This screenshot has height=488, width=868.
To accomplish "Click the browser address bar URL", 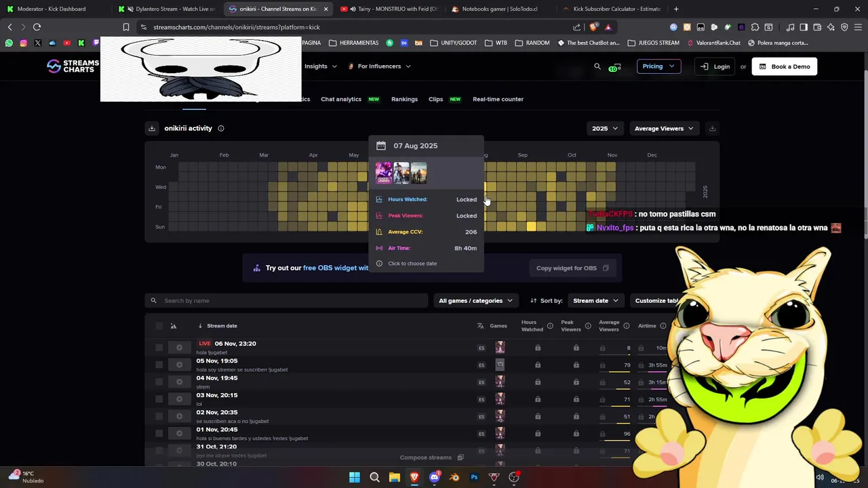I will [237, 27].
